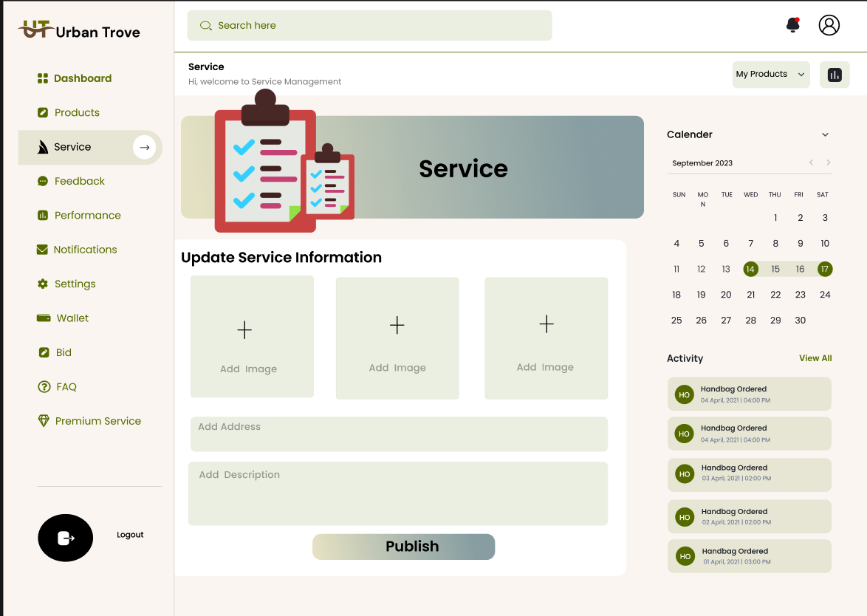The image size is (867, 616).
Task: Click the Activity section title
Action: coord(685,358)
